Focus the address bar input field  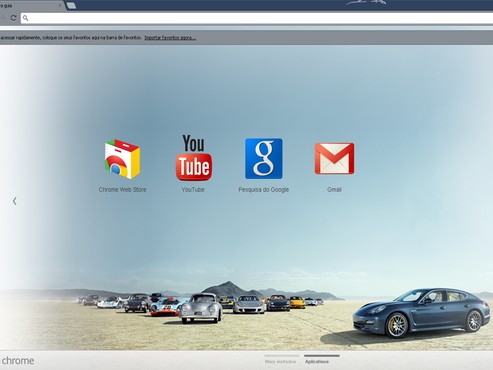point(257,18)
